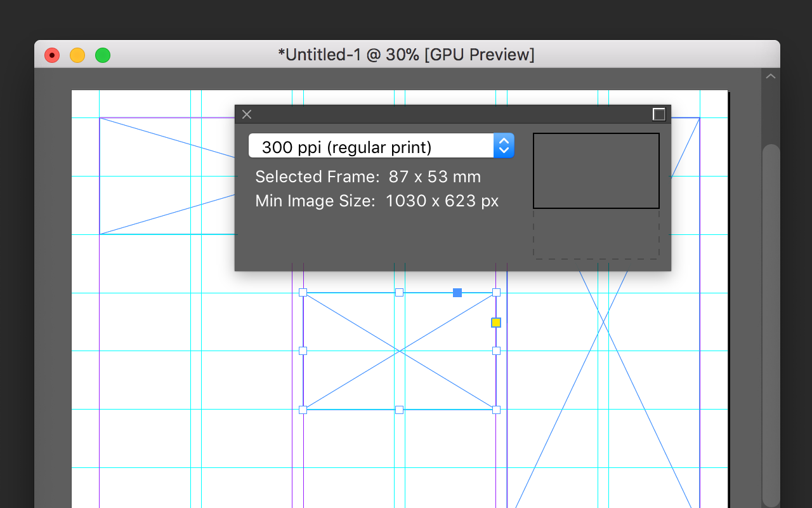Click the Min Image Size value text
The image size is (812, 508).
click(442, 201)
